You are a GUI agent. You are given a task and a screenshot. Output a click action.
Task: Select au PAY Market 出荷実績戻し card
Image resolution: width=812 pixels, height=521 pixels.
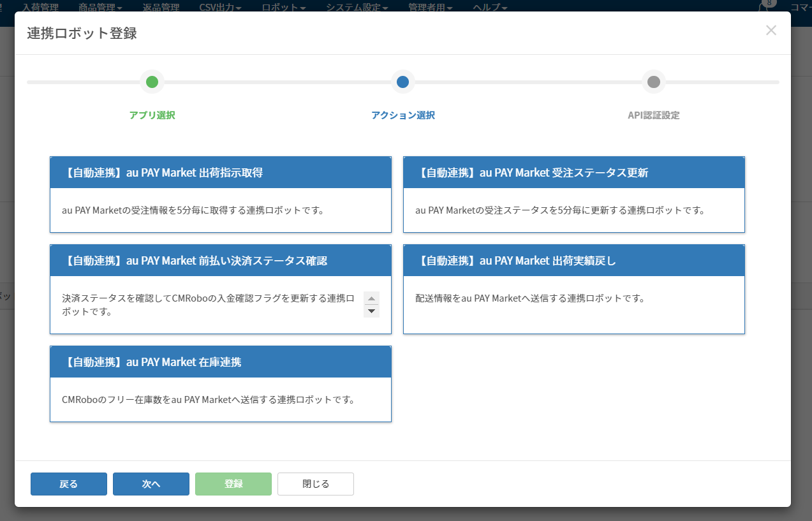click(x=574, y=289)
